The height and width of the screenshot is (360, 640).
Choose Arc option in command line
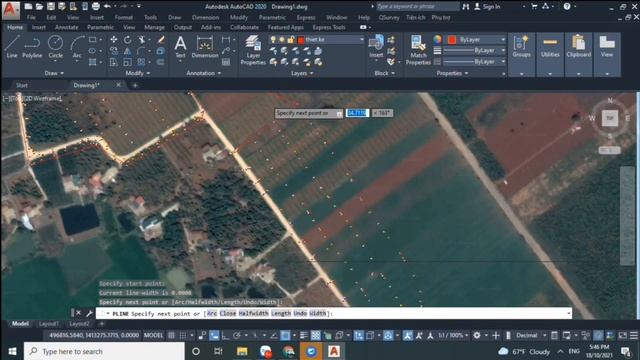pyautogui.click(x=212, y=313)
